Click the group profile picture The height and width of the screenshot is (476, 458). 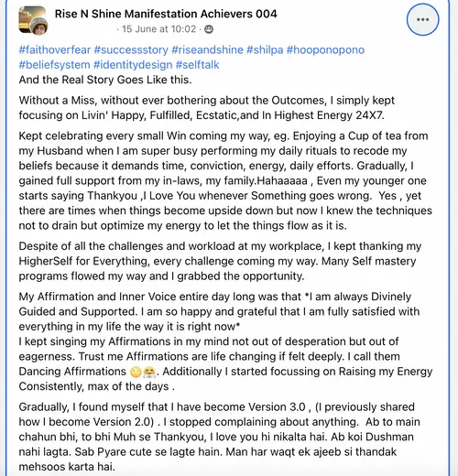coord(32,19)
